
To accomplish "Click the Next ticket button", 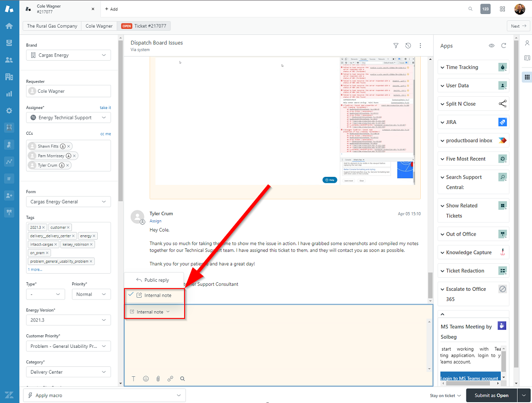I will (x=518, y=26).
